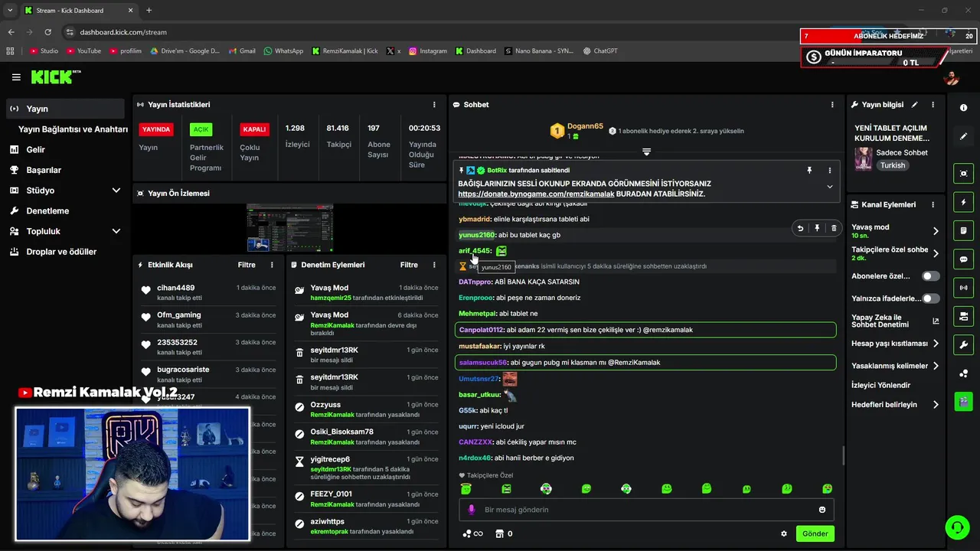Click the wrench icon in the right toolbar
This screenshot has width=980, height=551.
[x=963, y=344]
